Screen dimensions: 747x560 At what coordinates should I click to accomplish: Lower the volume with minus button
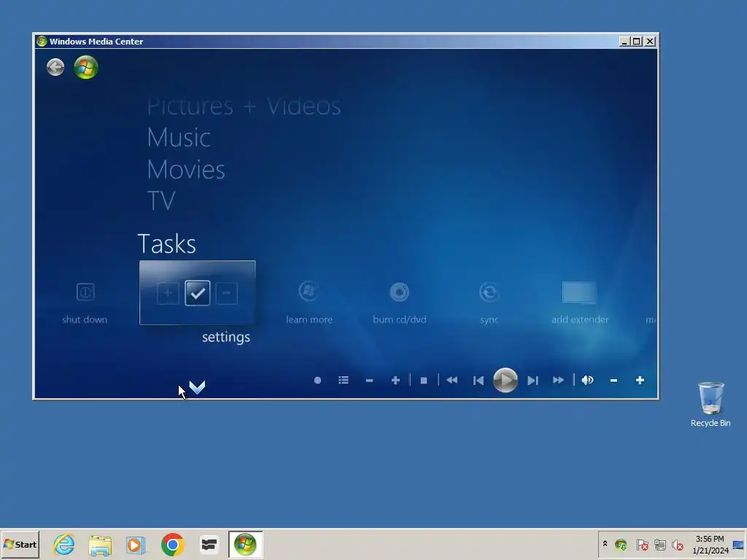pyautogui.click(x=614, y=381)
